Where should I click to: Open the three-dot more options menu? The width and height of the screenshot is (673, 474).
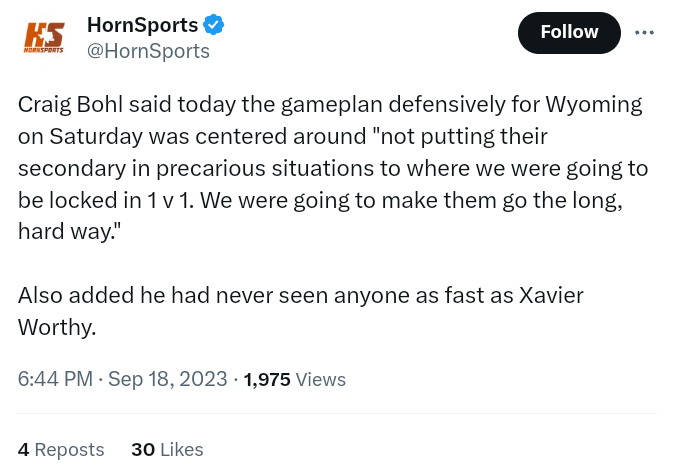[645, 32]
